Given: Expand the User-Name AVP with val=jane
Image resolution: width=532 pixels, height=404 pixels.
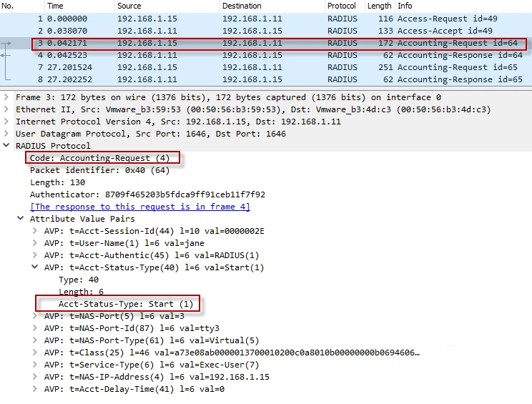Looking at the screenshot, I should (x=35, y=243).
